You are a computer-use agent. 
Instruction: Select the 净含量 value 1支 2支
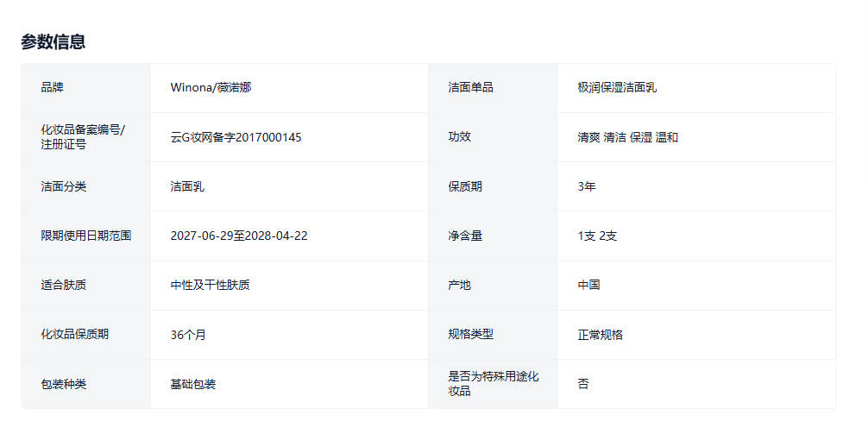[597, 236]
